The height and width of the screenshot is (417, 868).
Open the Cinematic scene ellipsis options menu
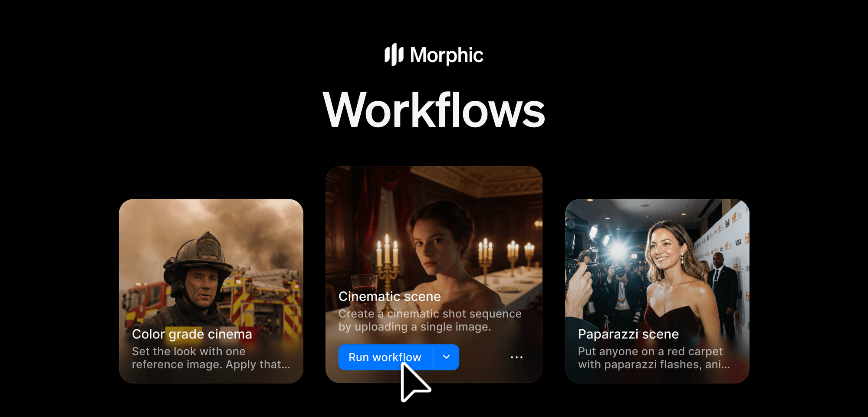(x=516, y=357)
